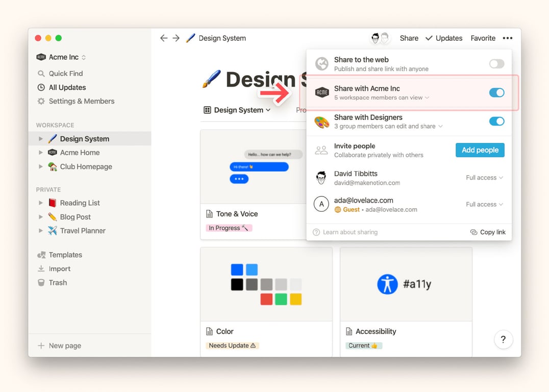Click the ada@lovelace.com letter A avatar
The image size is (549, 392).
pyautogui.click(x=321, y=204)
